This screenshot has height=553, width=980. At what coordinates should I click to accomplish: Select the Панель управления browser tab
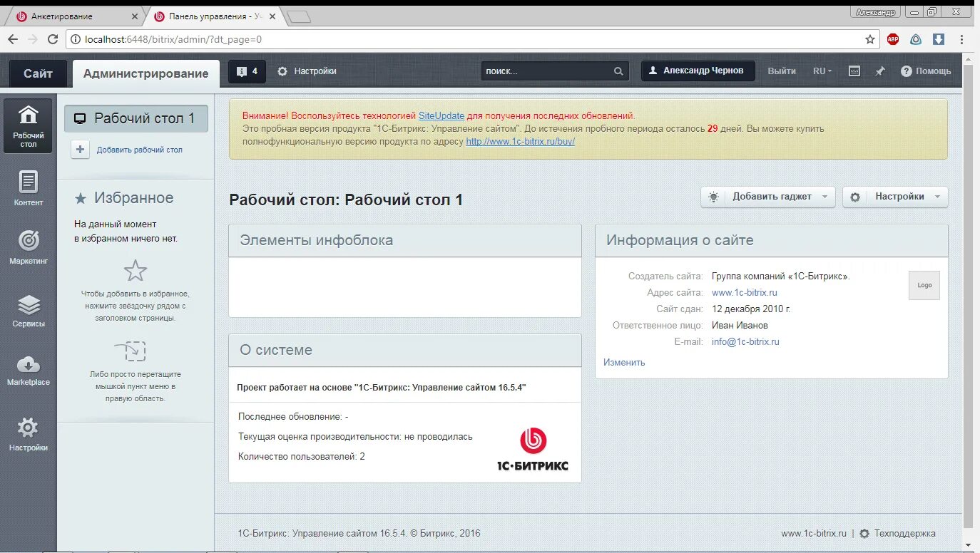[214, 16]
